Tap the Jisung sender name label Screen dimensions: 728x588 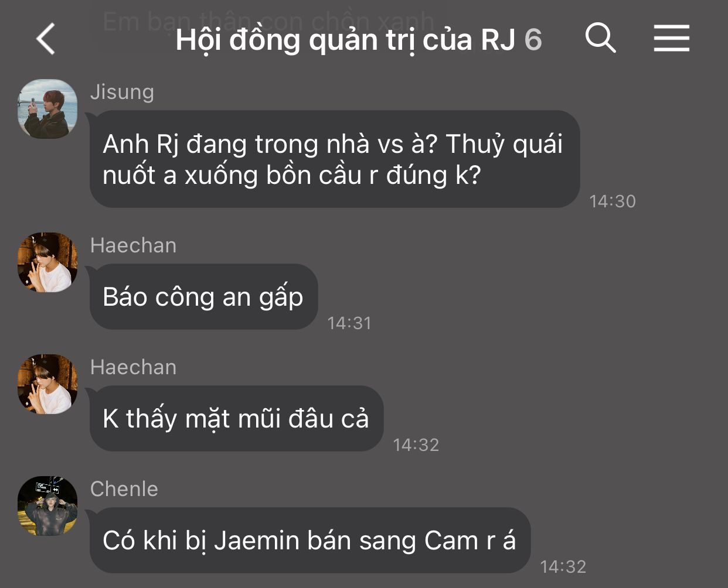click(122, 92)
